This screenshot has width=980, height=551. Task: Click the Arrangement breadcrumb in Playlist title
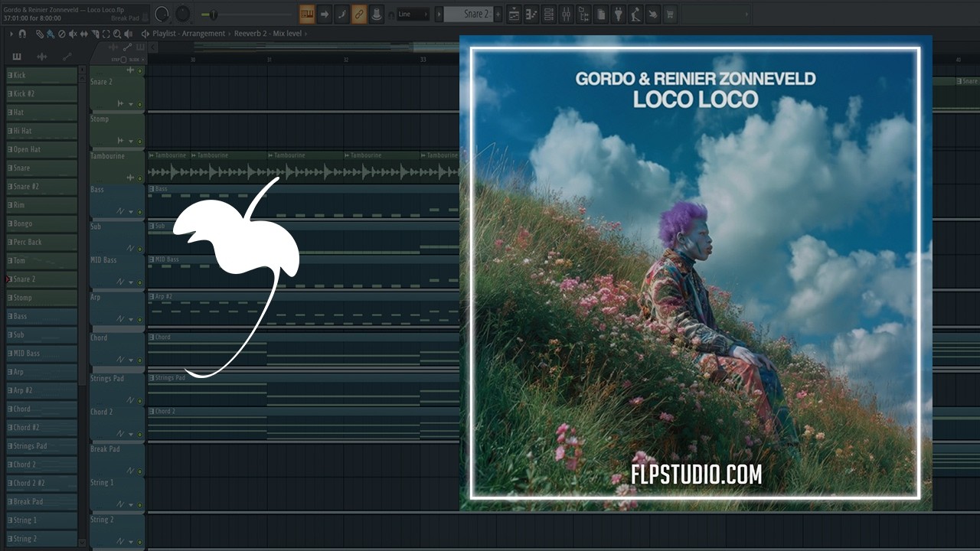point(204,34)
